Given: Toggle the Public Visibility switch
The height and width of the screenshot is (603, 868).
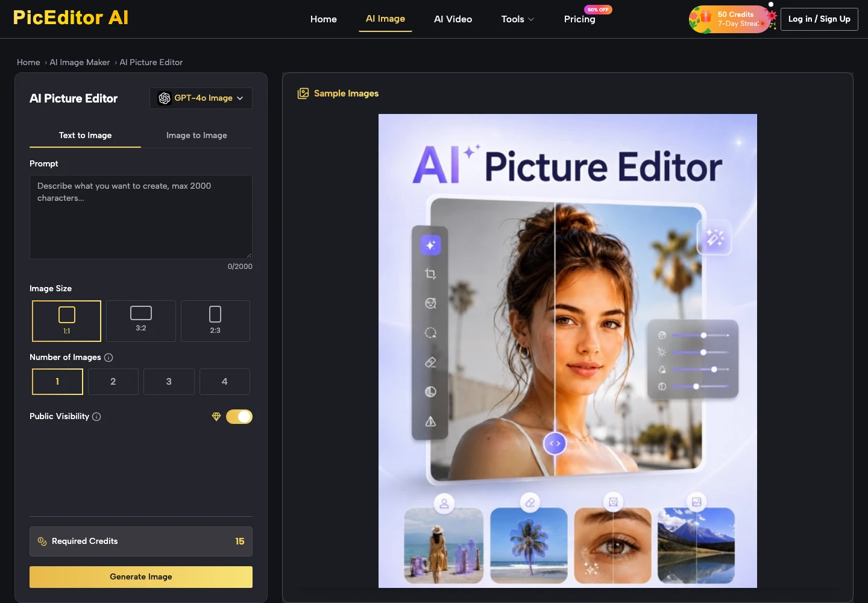Looking at the screenshot, I should click(x=239, y=417).
